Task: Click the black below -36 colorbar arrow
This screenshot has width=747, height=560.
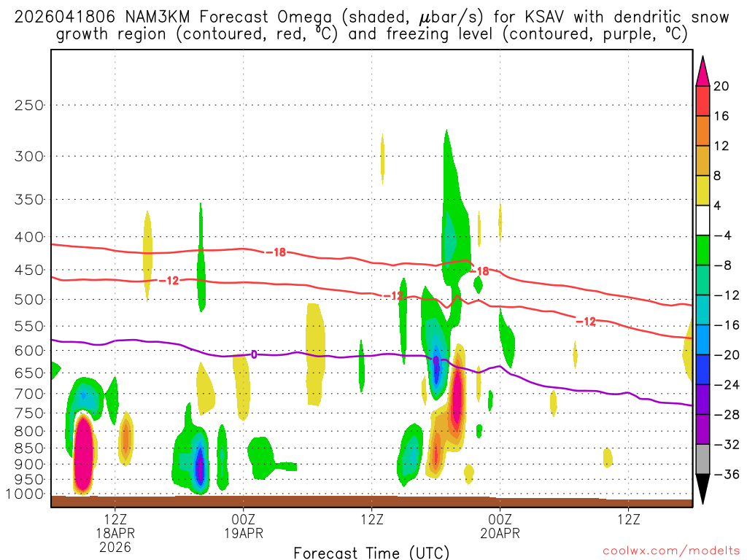Action: point(703,489)
